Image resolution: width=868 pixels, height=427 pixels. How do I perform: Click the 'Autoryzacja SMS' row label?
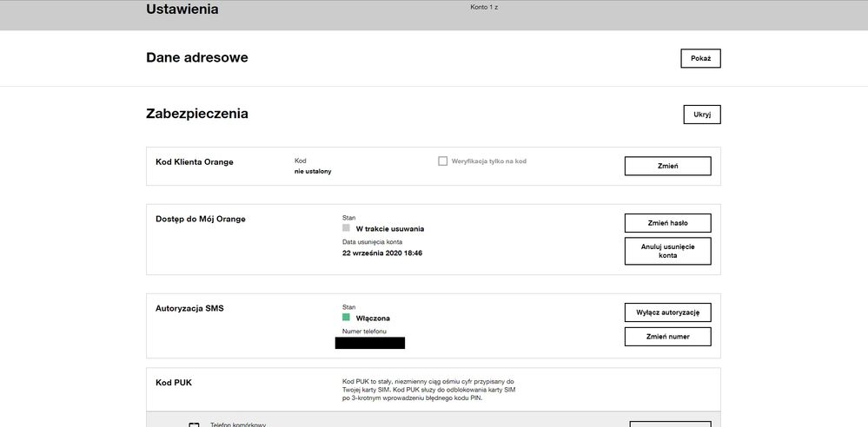189,308
